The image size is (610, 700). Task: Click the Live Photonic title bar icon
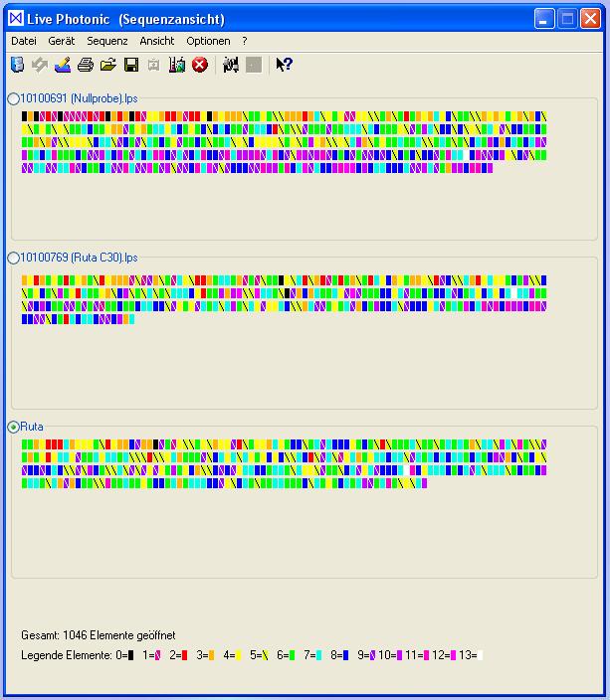pyautogui.click(x=14, y=19)
